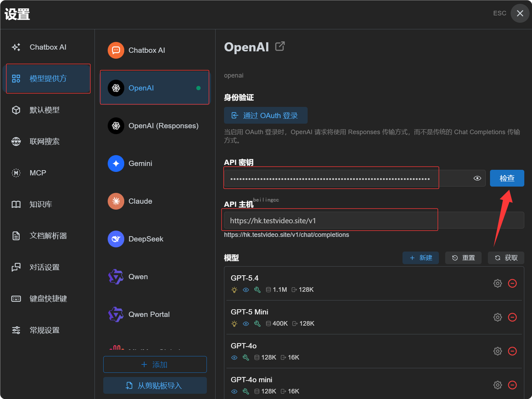Click the 设置 dialog title

17,14
